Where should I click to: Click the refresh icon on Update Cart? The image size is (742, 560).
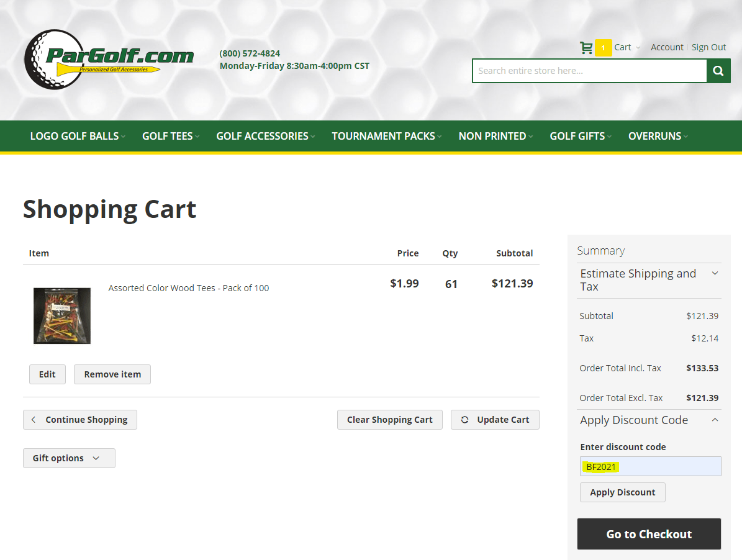(x=464, y=420)
